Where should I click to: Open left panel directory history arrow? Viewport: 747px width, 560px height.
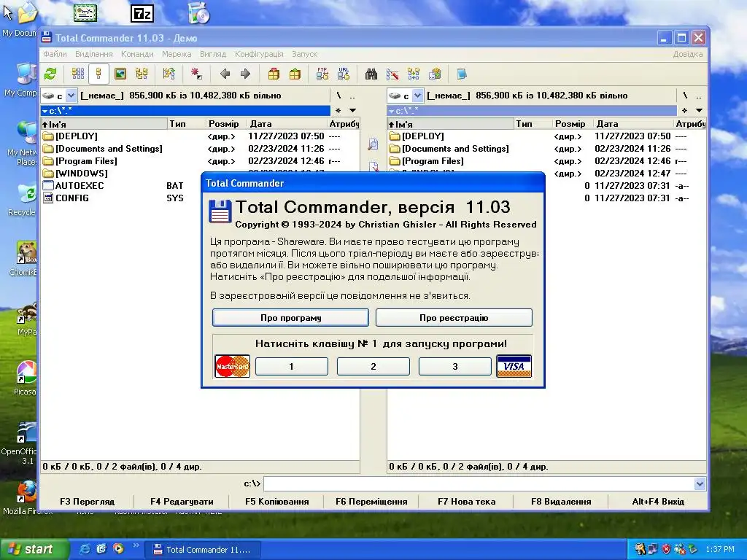(x=352, y=111)
